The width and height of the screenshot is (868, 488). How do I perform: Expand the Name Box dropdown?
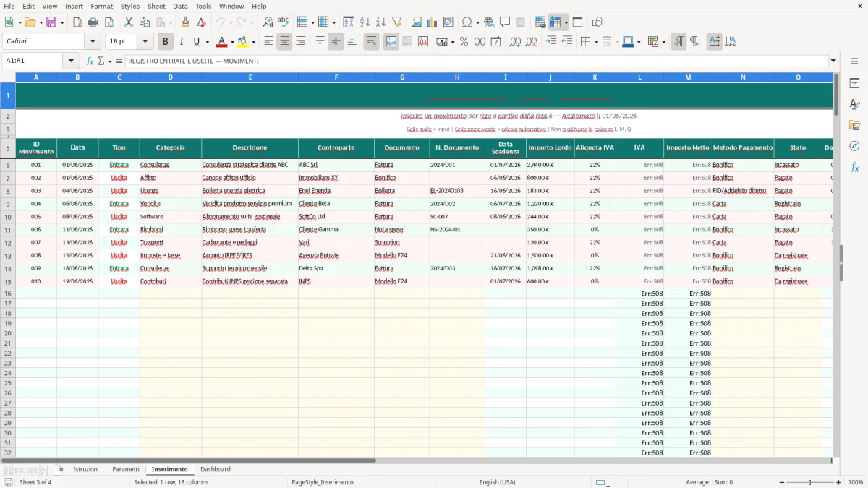click(71, 61)
